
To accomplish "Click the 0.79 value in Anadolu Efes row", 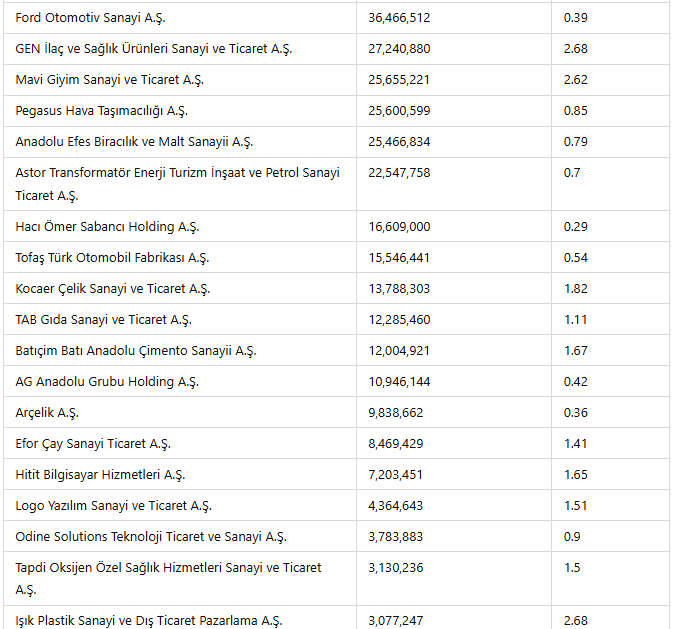I will (x=576, y=142).
